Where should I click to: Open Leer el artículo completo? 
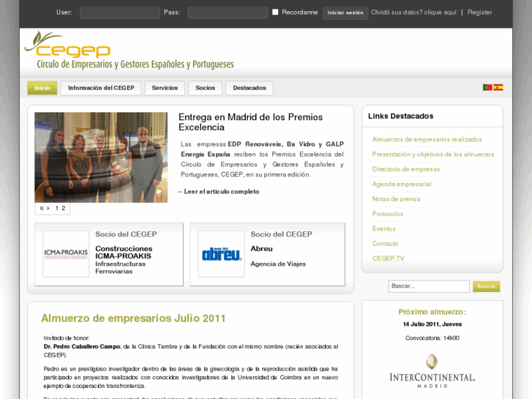(x=222, y=192)
